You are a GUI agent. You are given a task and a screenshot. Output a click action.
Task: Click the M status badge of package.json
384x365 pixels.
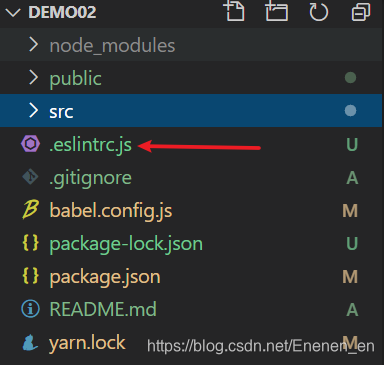coord(350,277)
